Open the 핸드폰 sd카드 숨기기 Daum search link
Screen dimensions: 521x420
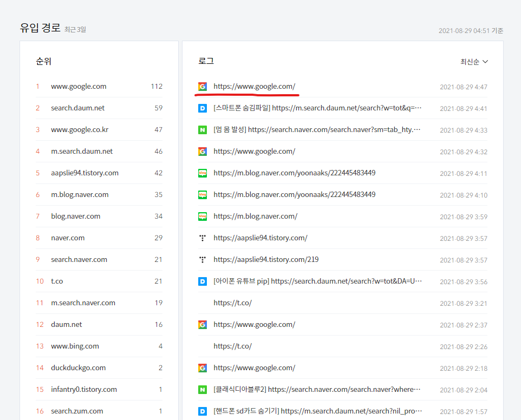click(317, 411)
